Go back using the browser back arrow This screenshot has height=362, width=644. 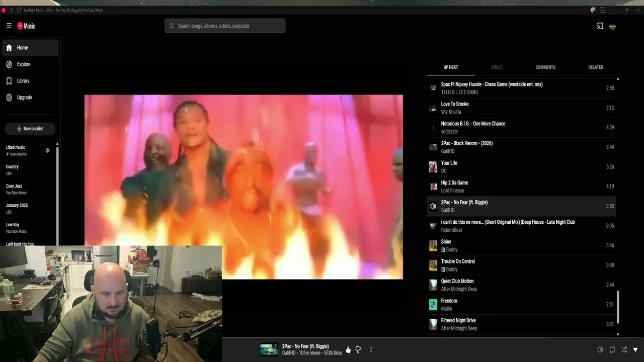12,10
